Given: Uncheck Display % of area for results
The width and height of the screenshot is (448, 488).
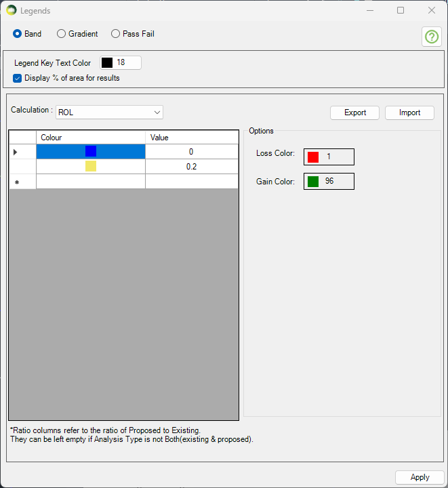Looking at the screenshot, I should 17,78.
